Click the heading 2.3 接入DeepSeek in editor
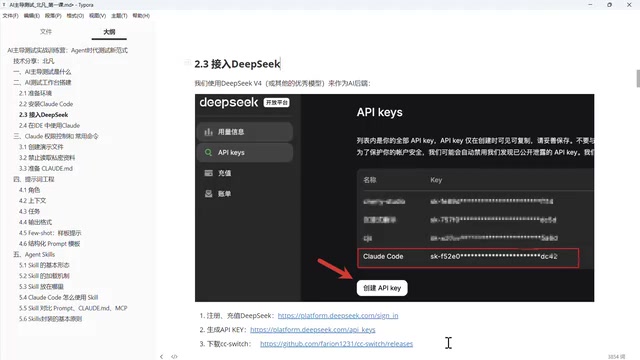The image size is (640, 360). (x=237, y=64)
